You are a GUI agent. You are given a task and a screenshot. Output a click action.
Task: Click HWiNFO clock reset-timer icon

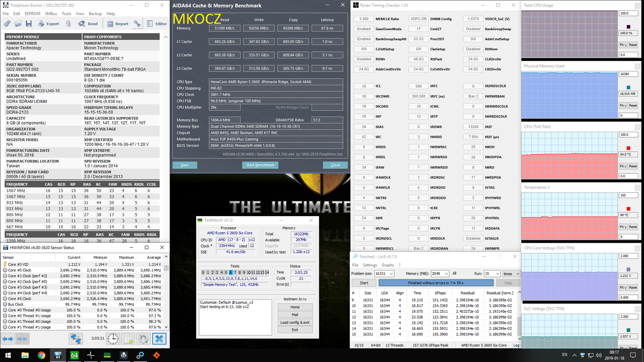click(113, 339)
